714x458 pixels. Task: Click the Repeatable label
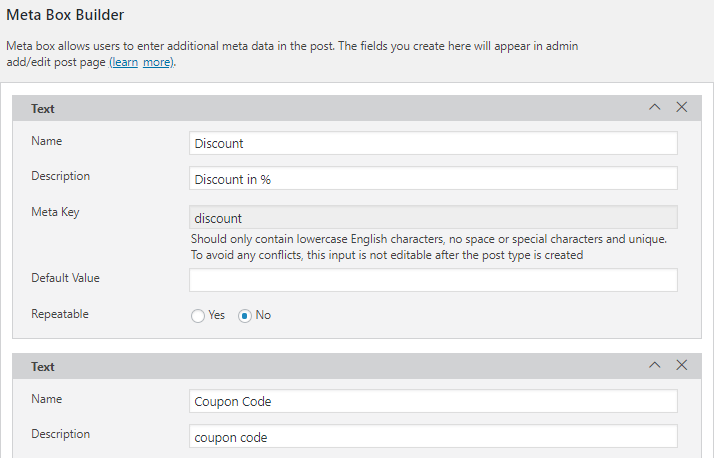[60, 314]
